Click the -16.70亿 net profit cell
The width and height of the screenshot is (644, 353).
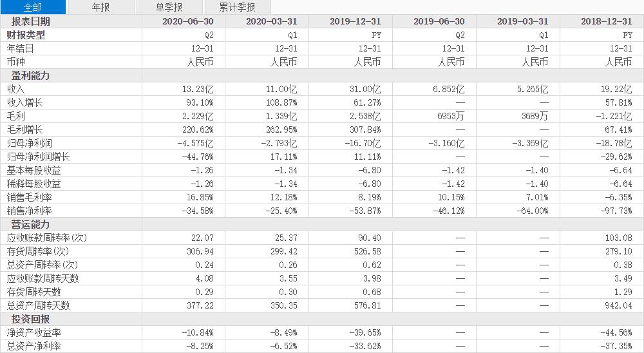[363, 143]
